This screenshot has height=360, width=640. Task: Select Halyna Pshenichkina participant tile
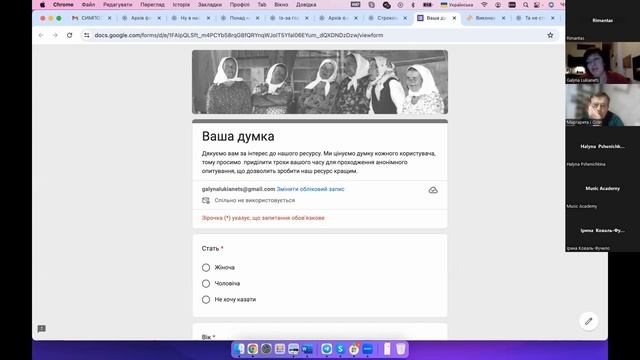coord(602,147)
